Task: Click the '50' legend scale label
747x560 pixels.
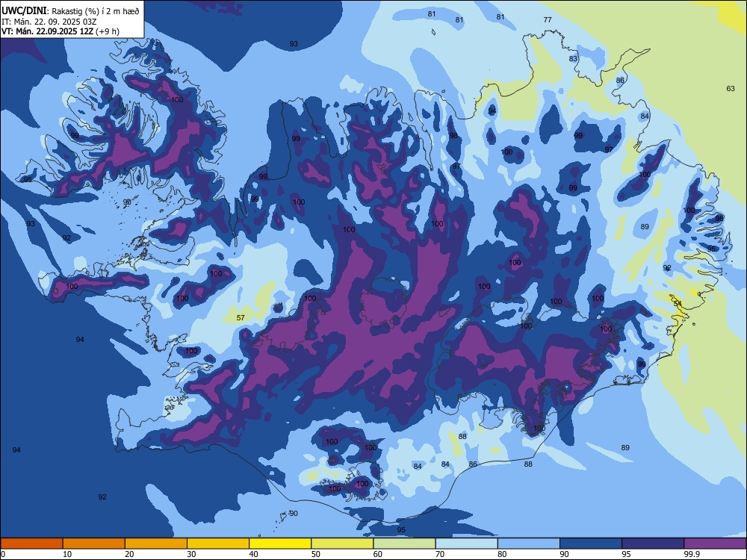Action: pos(316,554)
